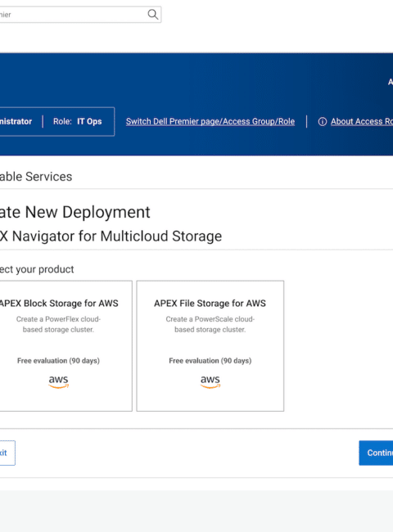Click File Storage Free evaluation (90 days) text
This screenshot has height=532, width=393.
pyautogui.click(x=210, y=361)
